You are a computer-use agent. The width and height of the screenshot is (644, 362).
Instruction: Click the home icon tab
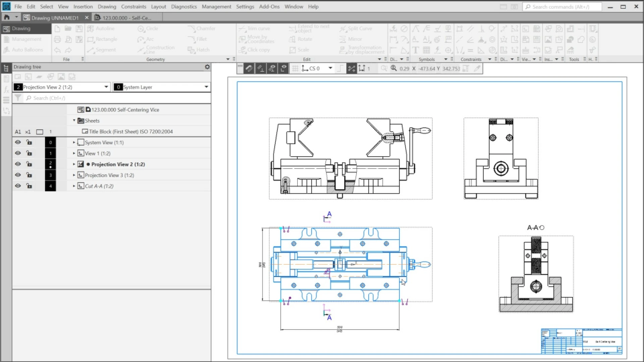6,17
